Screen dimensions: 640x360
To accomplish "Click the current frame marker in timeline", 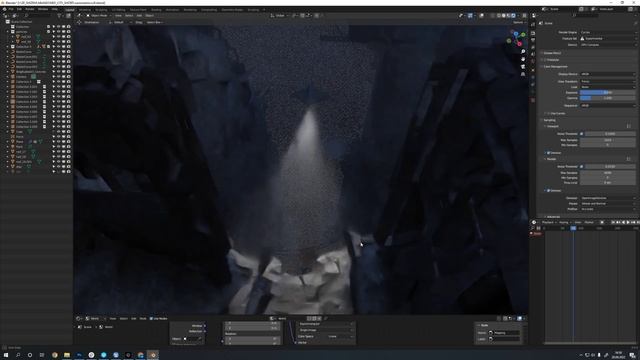I will tap(573, 228).
